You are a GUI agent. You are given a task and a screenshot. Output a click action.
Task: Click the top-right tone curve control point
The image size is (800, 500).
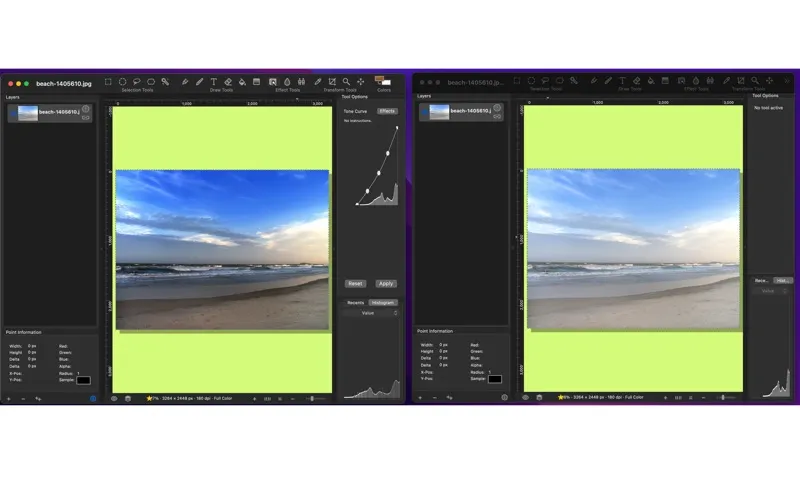[x=397, y=128]
